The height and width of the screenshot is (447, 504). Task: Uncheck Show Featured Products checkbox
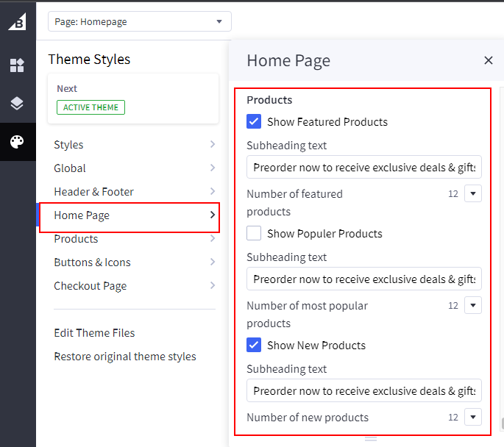[254, 122]
